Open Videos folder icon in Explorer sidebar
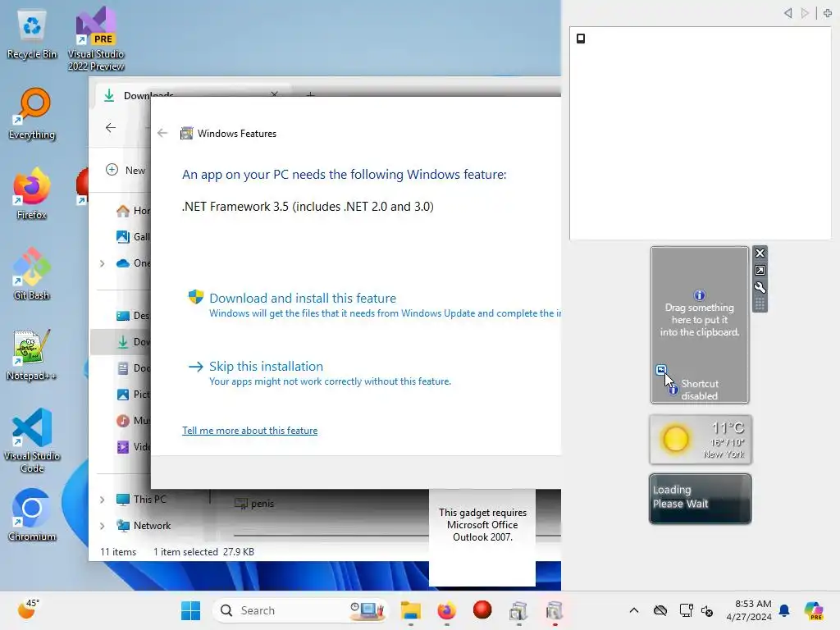 (x=123, y=447)
